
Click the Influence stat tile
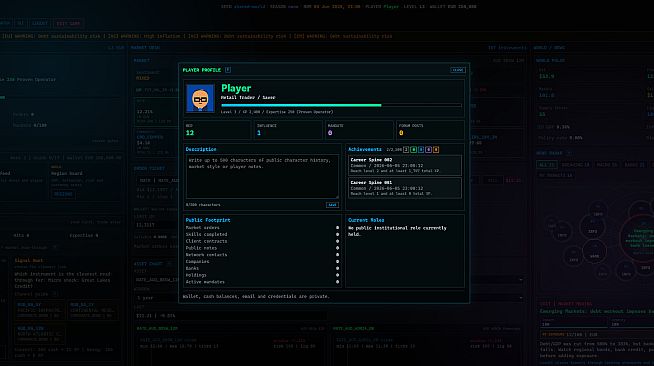point(288,130)
